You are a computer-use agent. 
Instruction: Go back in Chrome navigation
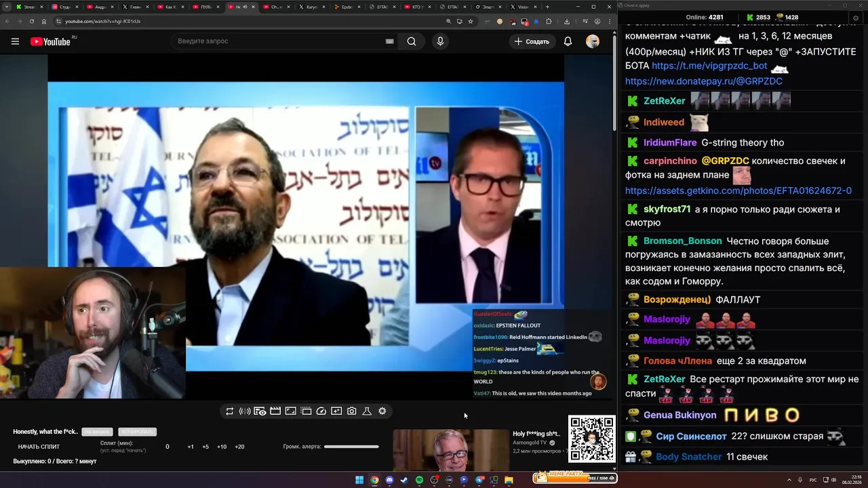click(x=7, y=21)
